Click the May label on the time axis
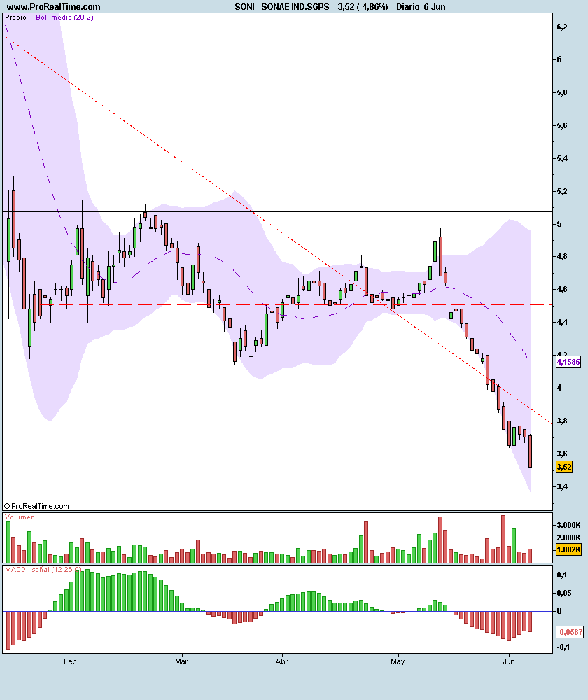588x700 pixels. click(398, 661)
